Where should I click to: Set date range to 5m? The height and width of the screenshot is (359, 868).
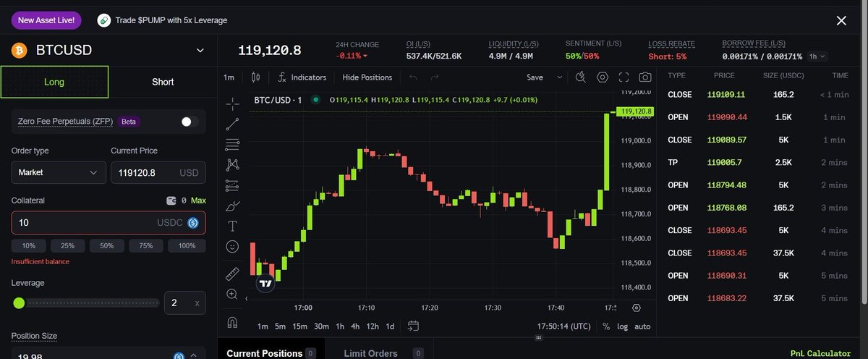(x=280, y=326)
